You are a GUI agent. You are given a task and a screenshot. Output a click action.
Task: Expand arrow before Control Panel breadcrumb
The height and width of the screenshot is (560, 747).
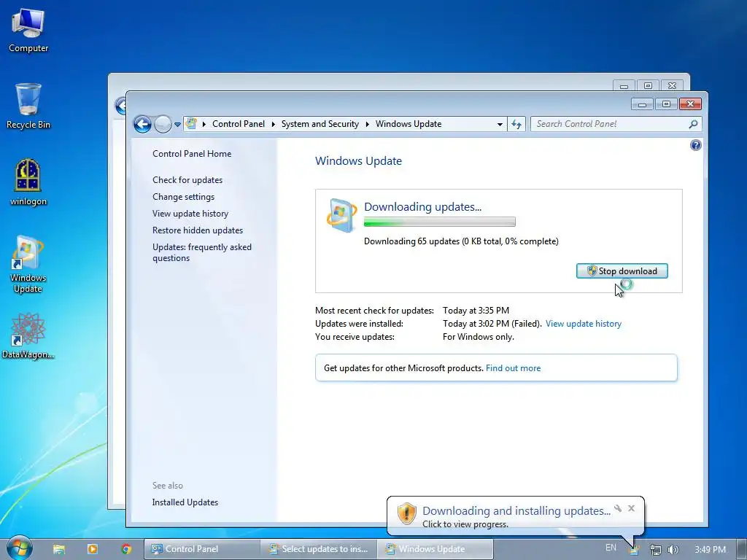(x=204, y=124)
